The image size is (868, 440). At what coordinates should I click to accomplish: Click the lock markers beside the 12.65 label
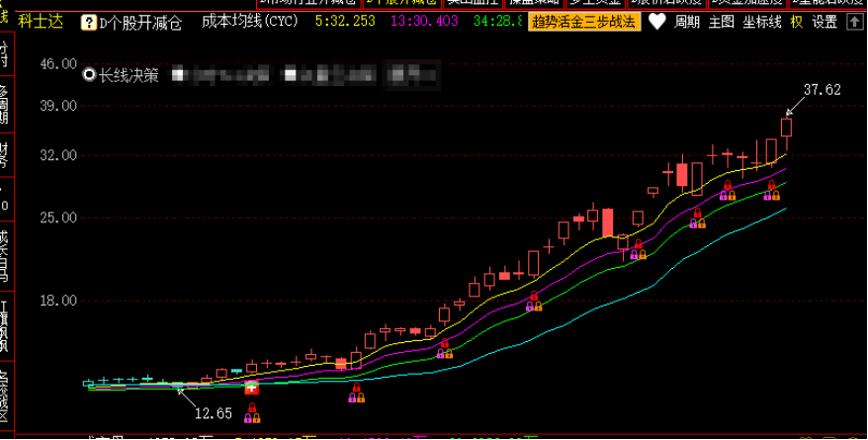pos(252,414)
